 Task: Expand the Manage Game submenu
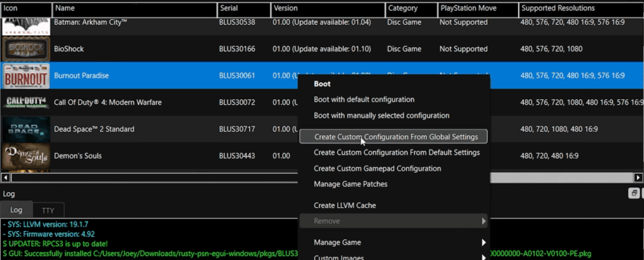(393, 242)
